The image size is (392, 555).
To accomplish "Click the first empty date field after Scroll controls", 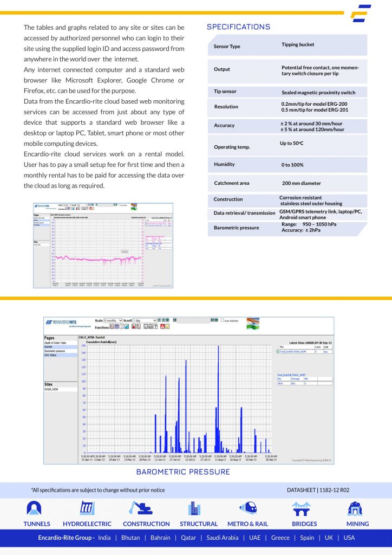I will 185,320.
